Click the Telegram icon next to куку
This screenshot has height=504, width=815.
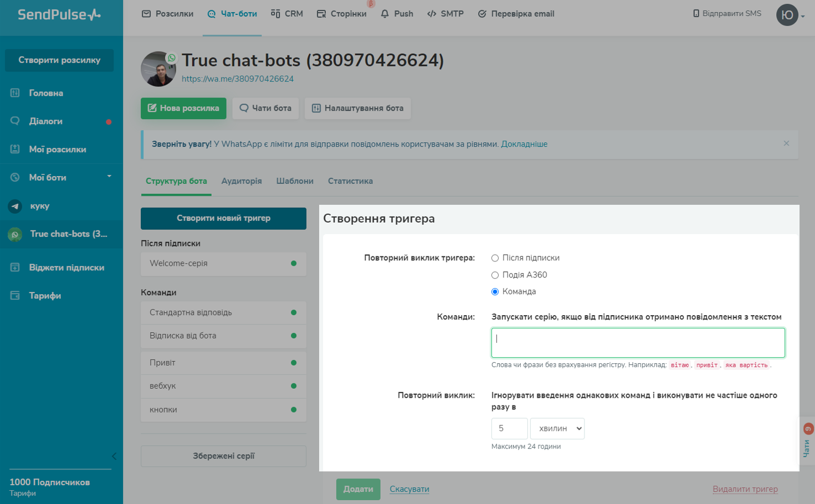click(15, 206)
